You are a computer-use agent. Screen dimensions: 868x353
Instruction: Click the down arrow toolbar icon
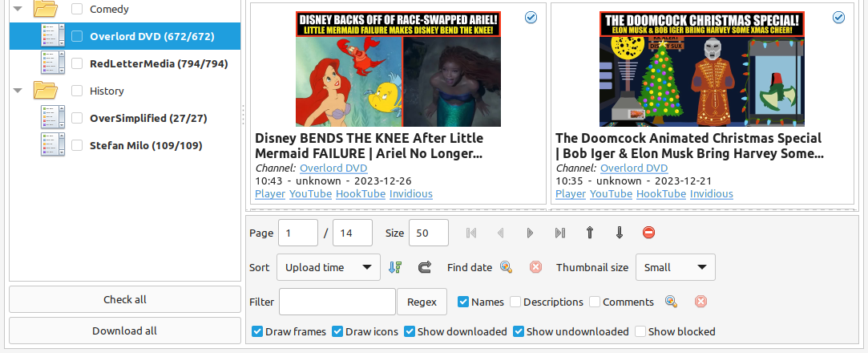(620, 233)
